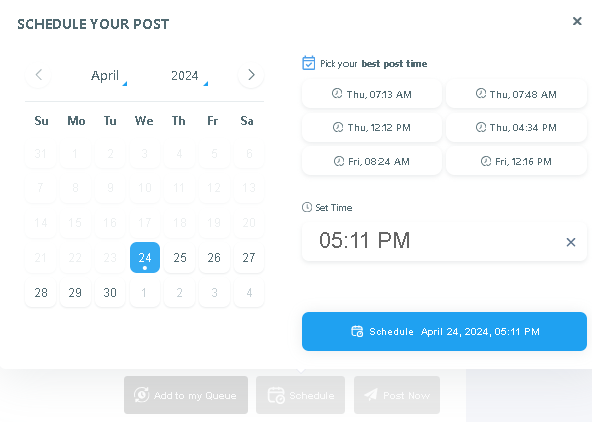Advance to next month with right chevron
This screenshot has height=422, width=592.
251,75
